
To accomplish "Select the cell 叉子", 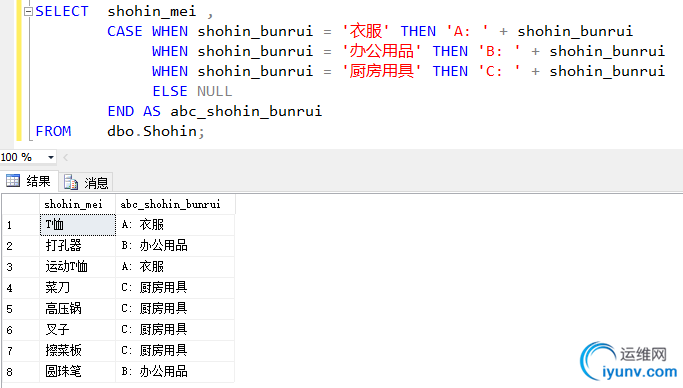I will (78, 330).
